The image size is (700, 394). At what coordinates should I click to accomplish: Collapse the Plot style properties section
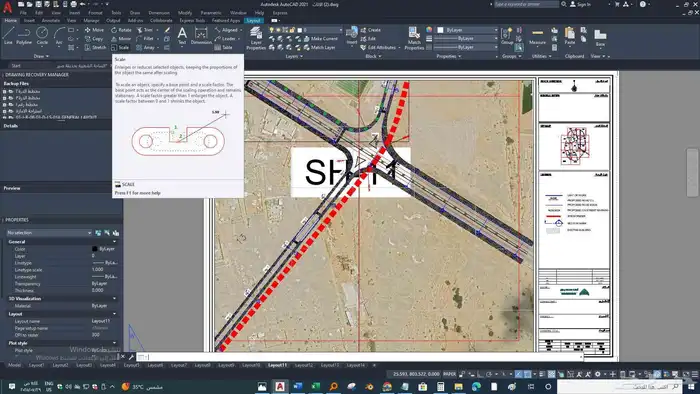[114, 343]
